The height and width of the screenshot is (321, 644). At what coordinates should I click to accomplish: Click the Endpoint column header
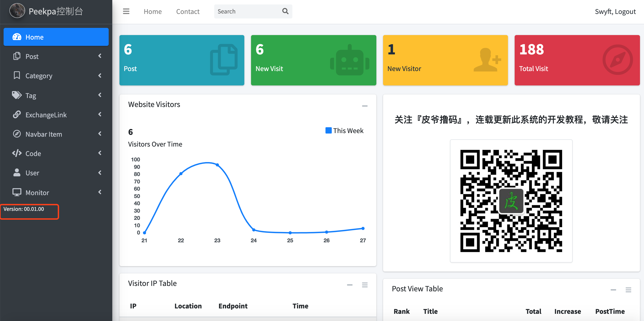tap(233, 306)
